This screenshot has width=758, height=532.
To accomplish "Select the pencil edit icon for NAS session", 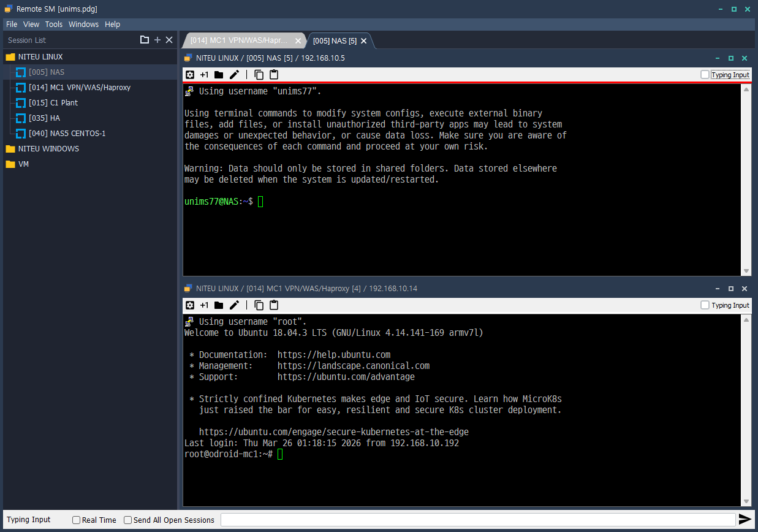I will pyautogui.click(x=233, y=74).
